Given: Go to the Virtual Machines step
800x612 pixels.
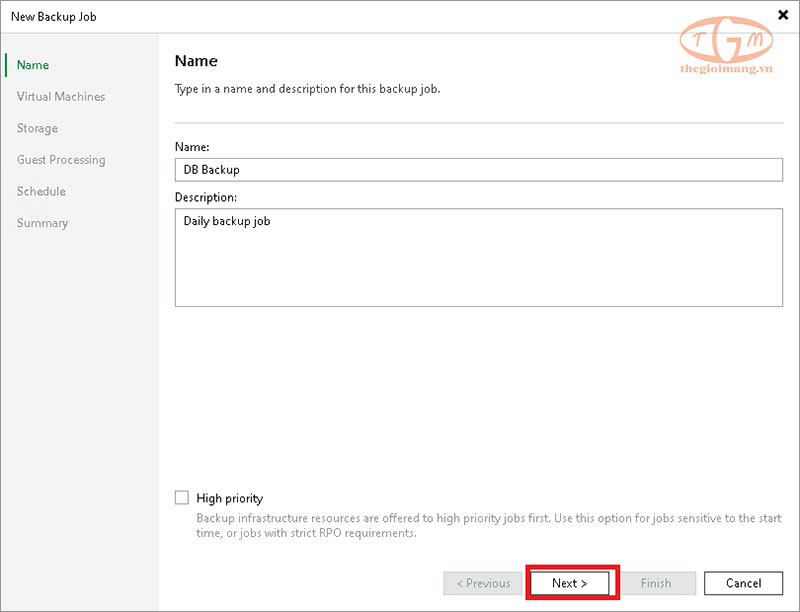Looking at the screenshot, I should 61,96.
